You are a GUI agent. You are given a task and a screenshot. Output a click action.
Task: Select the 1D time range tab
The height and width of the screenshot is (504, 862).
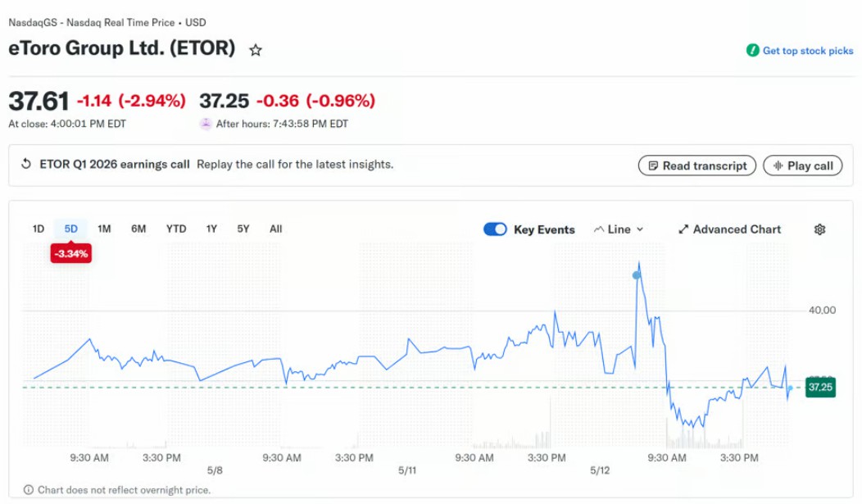coord(38,229)
